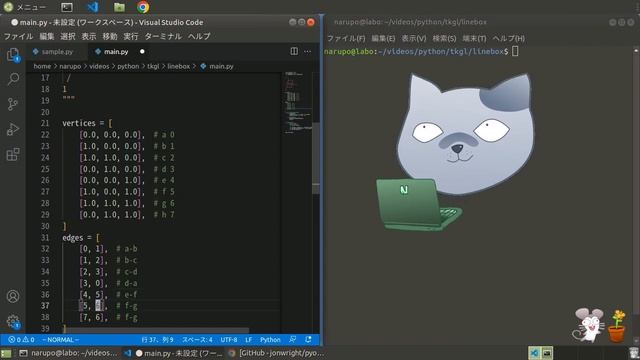Select language mode Python in status bar
The image size is (640, 360).
pyautogui.click(x=270, y=340)
